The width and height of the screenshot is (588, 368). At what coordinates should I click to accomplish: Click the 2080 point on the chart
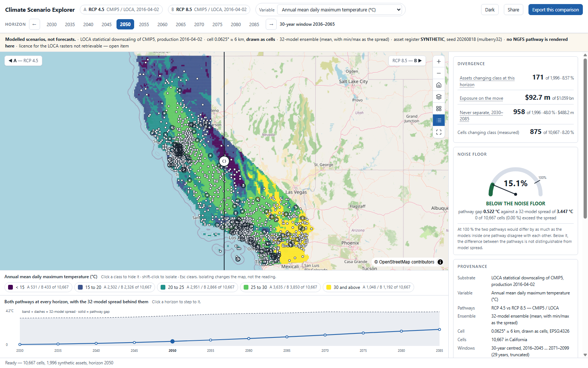pyautogui.click(x=401, y=331)
